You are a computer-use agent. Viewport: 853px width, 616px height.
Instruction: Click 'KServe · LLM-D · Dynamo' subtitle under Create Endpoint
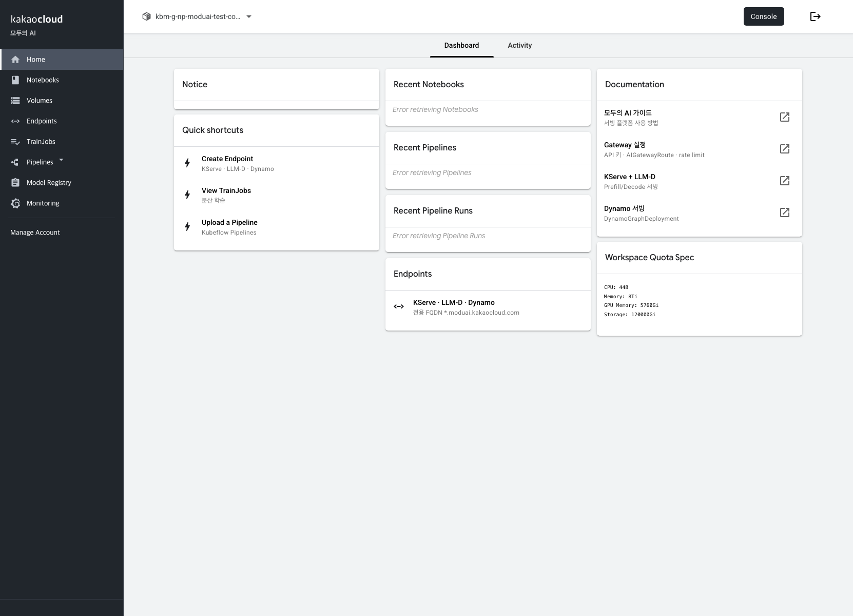point(238,169)
